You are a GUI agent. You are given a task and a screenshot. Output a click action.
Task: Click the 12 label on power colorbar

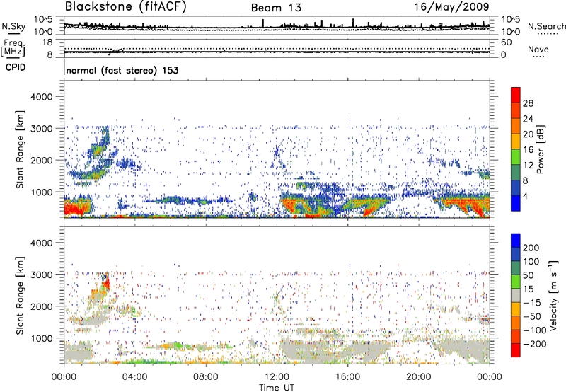(x=528, y=166)
